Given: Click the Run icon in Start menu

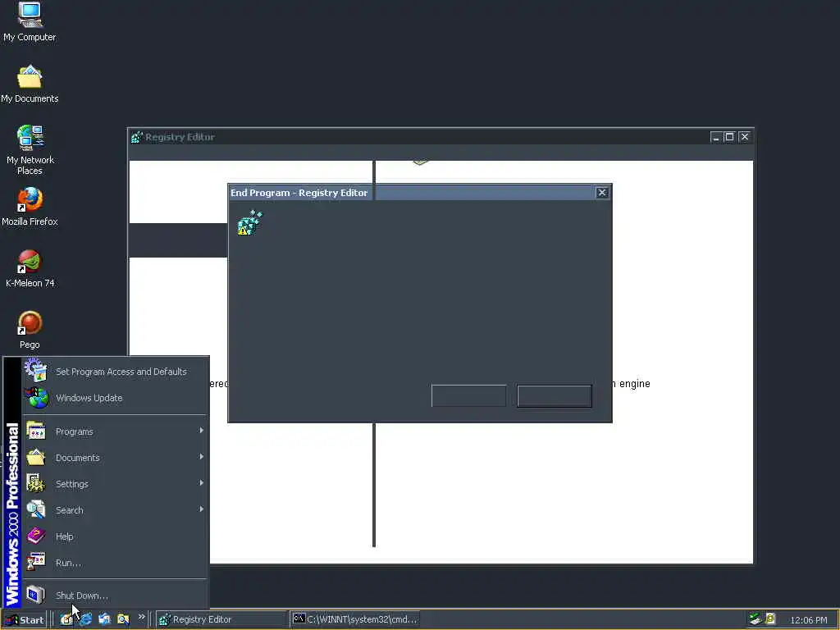Looking at the screenshot, I should click(36, 562).
